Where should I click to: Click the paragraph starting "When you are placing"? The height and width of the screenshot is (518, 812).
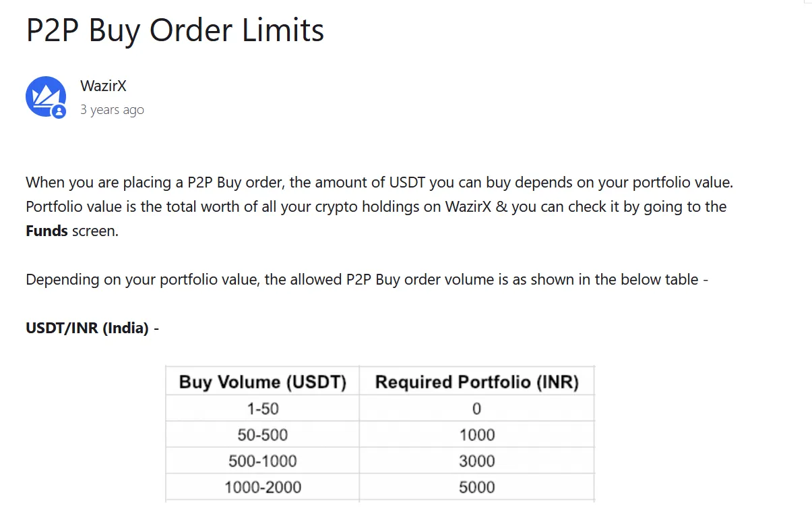pos(379,206)
